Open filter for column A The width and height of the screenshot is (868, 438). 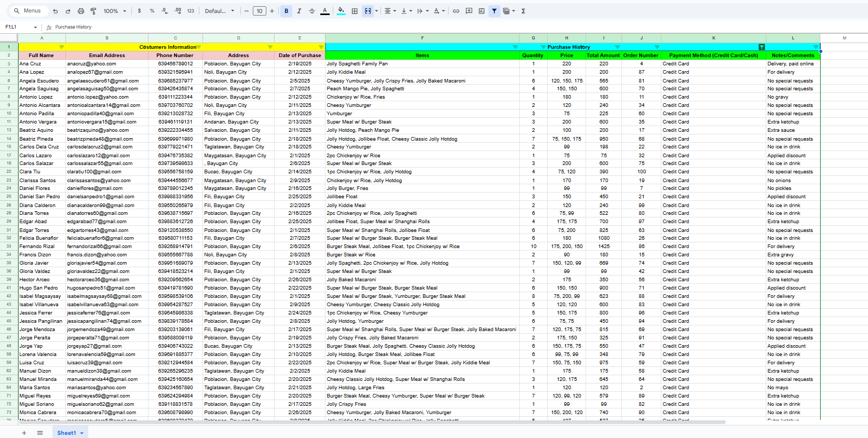62,47
